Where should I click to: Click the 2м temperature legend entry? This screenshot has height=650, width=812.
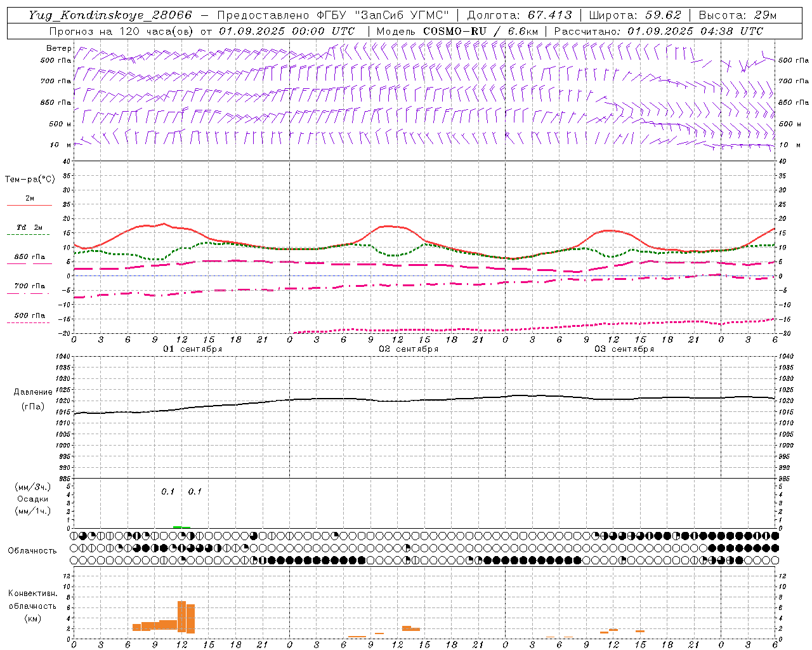29,201
